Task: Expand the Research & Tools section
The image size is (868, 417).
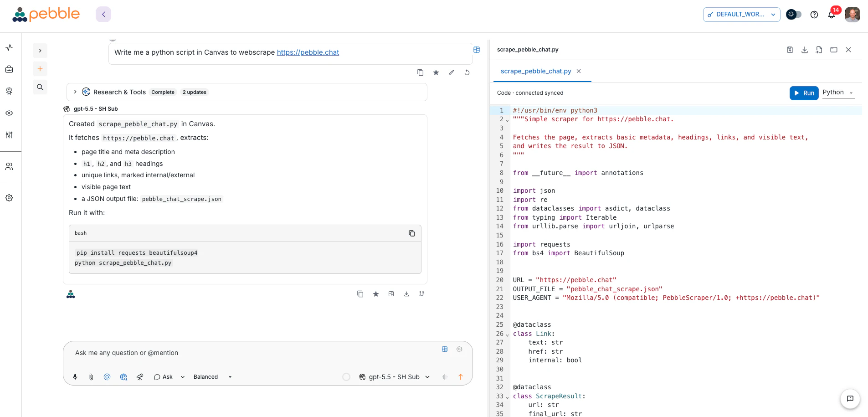Action: 75,92
